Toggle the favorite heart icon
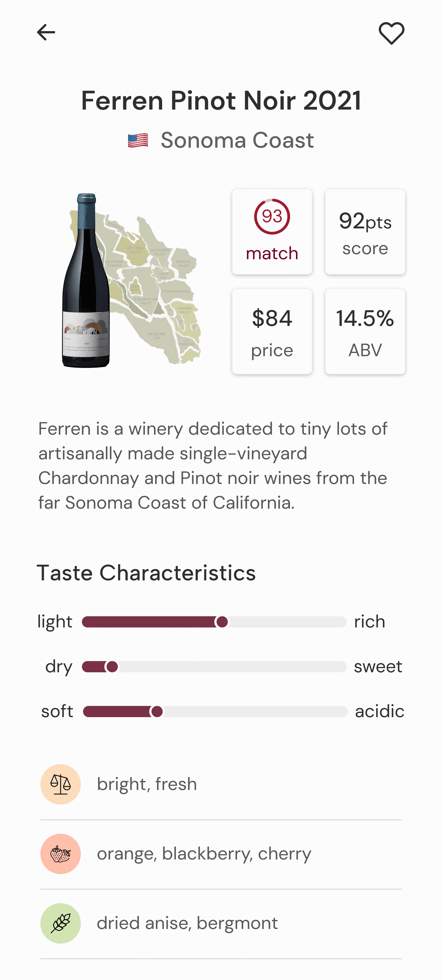441x980 pixels. pos(391,33)
